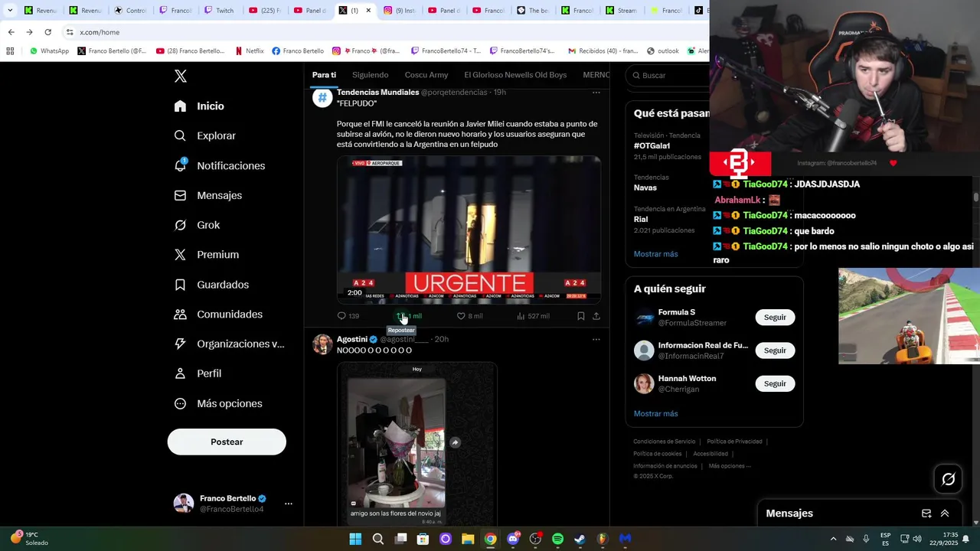Like the Tendencias Mundiales post
This screenshot has height=551, width=980.
point(469,316)
